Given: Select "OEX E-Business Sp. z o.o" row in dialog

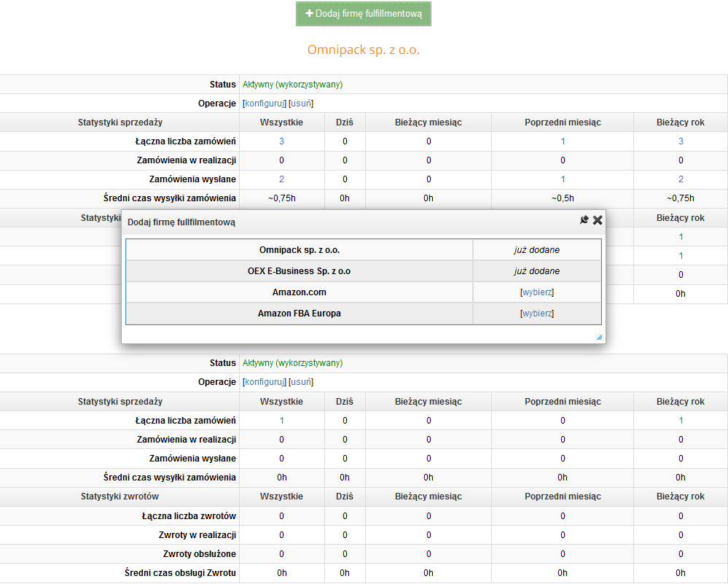Looking at the screenshot, I should 364,271.
